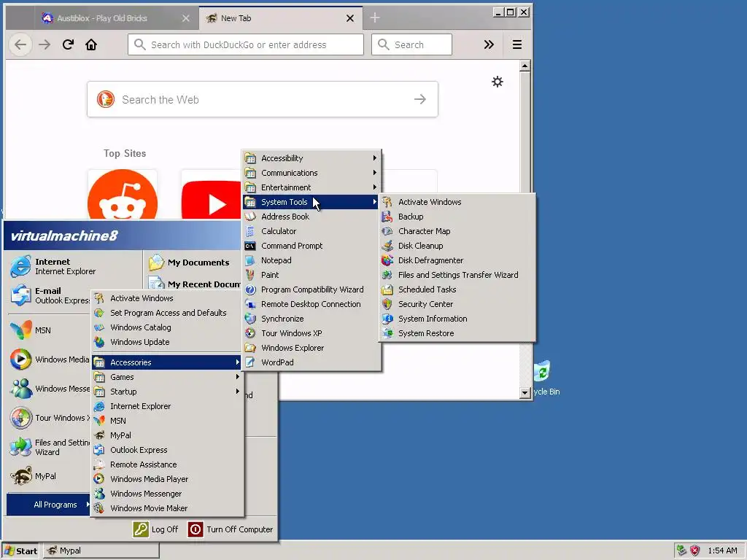The image size is (747, 560).
Task: Click the Paint icon in Accessories
Action: coord(250,275)
